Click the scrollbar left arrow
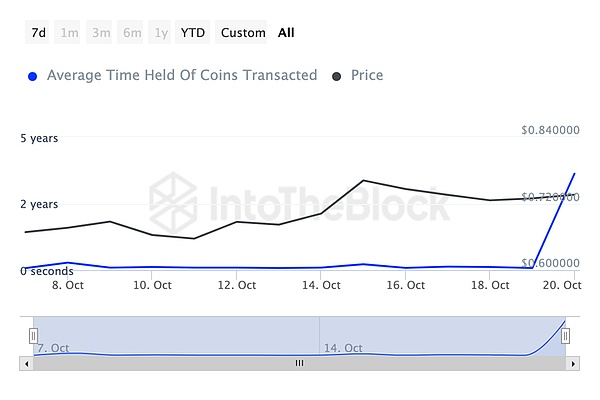This screenshot has height=400, width=600. pyautogui.click(x=26, y=364)
